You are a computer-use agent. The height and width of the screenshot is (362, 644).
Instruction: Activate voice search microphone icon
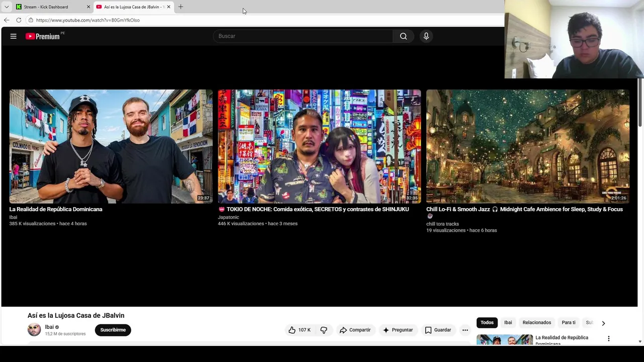tap(426, 36)
